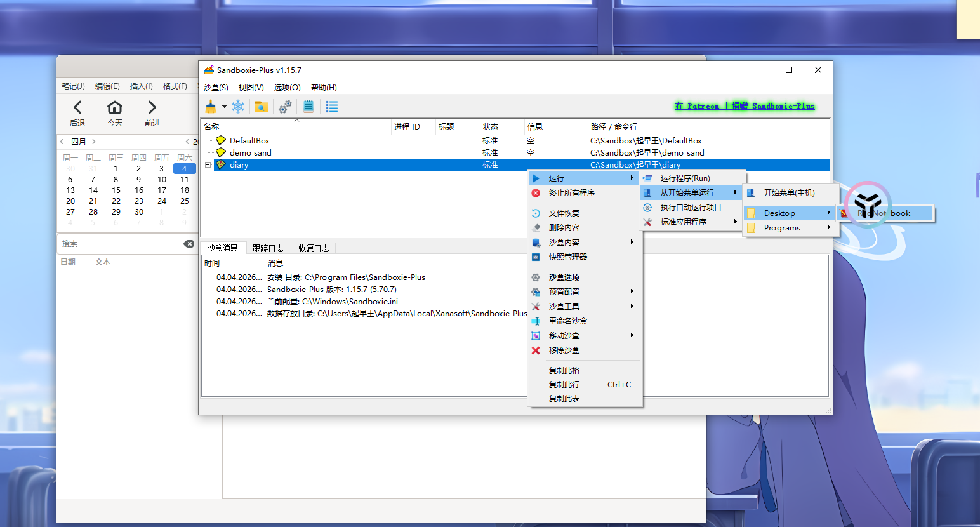Open the Patreon Sandboxie-Plus donation link
The width and height of the screenshot is (980, 527).
pyautogui.click(x=745, y=106)
